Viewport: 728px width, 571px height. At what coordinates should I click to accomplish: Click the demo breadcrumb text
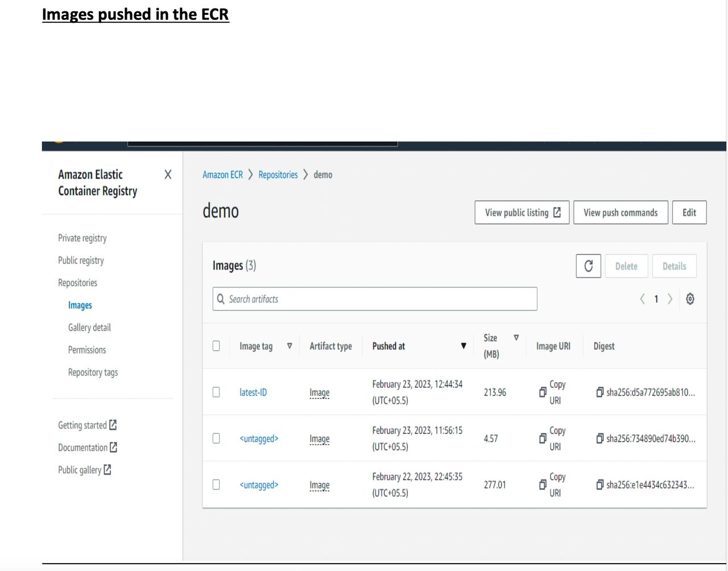[x=322, y=175]
